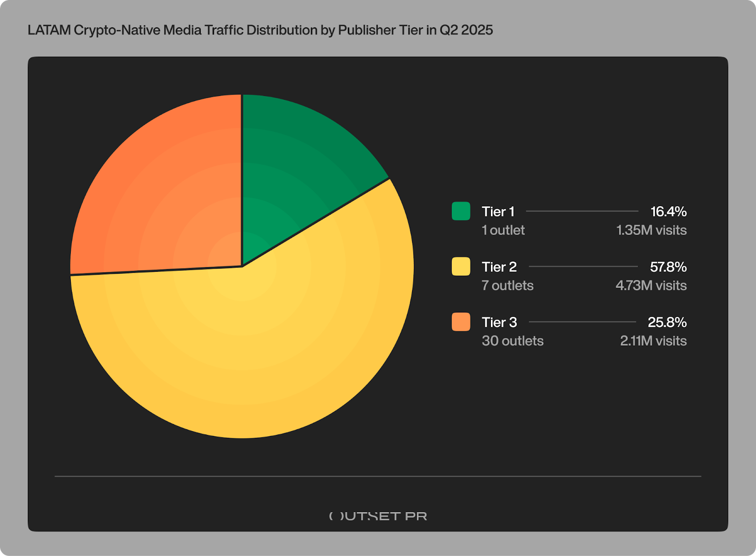Click the Tier 1 legend label
Image resolution: width=756 pixels, height=556 pixels.
(498, 211)
